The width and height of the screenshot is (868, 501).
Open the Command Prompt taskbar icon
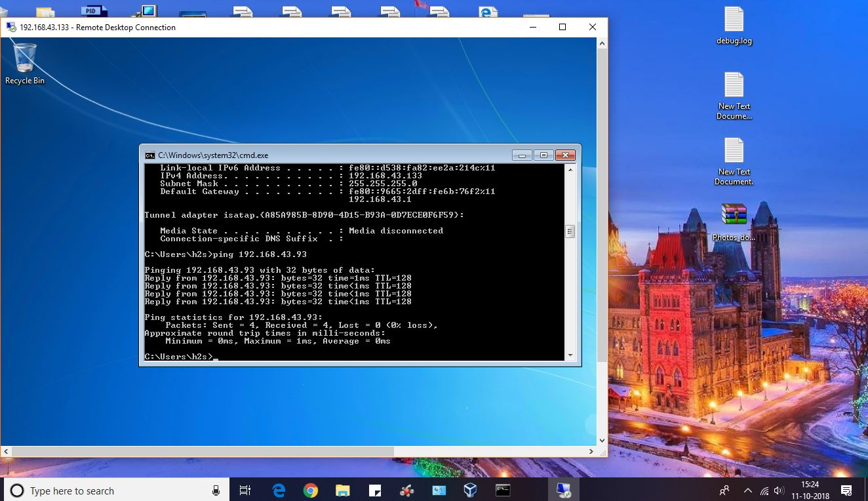coord(503,491)
